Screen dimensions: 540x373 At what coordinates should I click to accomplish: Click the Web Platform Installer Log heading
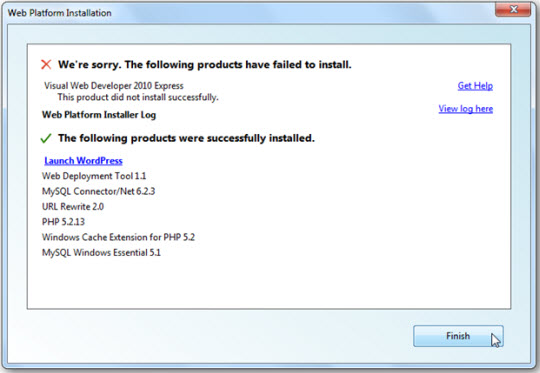(99, 115)
